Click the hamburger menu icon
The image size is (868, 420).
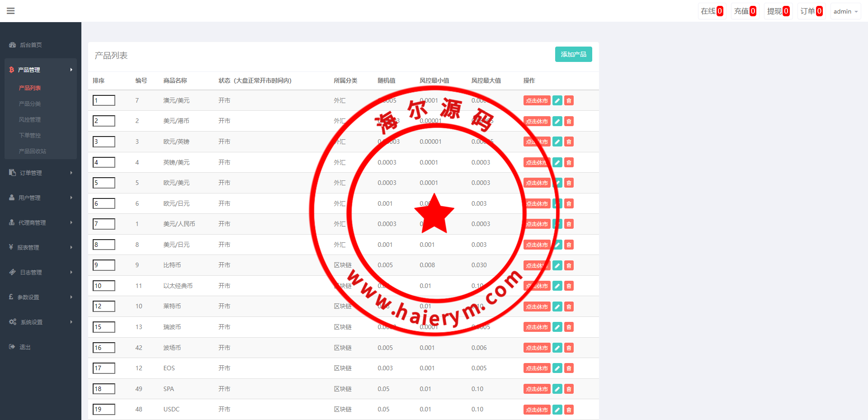[x=11, y=11]
